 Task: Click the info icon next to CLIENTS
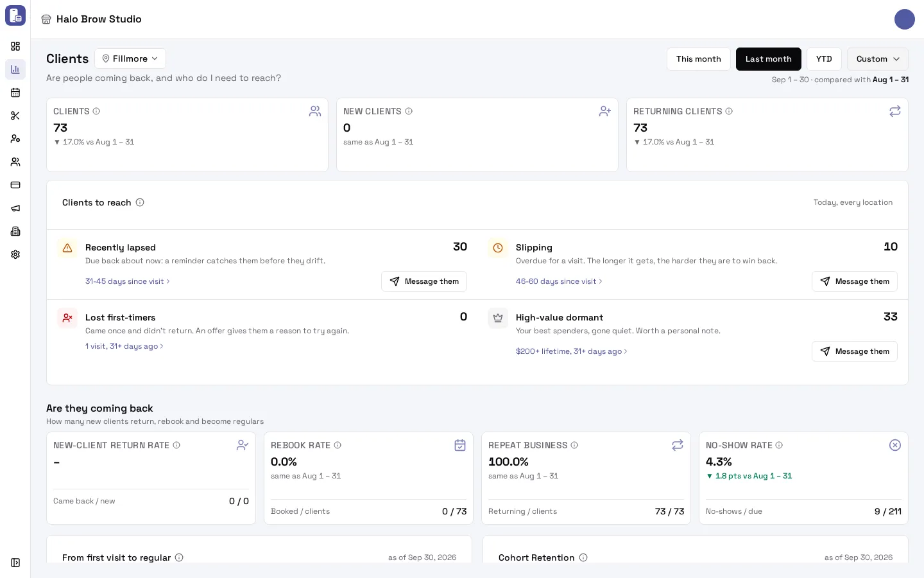tap(96, 111)
